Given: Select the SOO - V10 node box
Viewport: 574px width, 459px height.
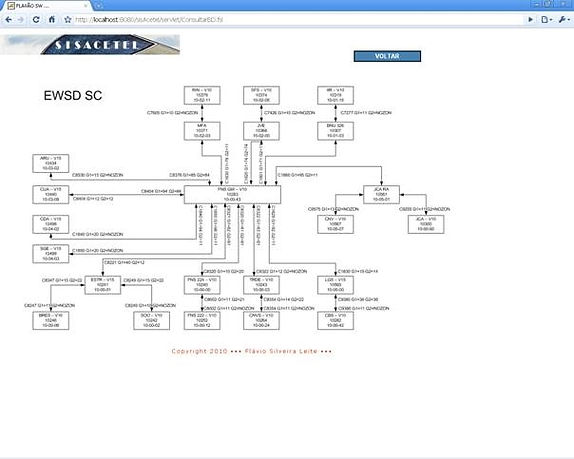Looking at the screenshot, I should pyautogui.click(x=152, y=321).
